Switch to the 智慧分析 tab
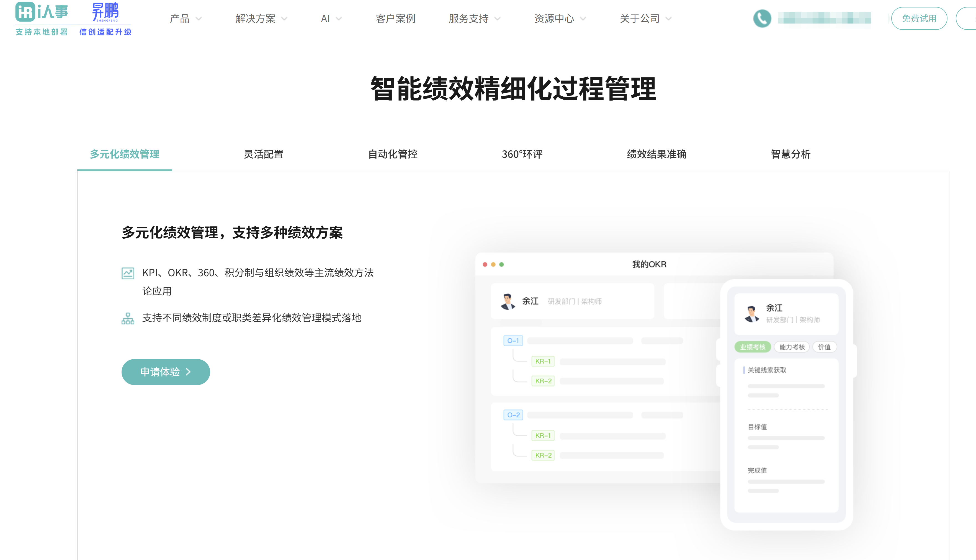The height and width of the screenshot is (560, 976). 790,154
